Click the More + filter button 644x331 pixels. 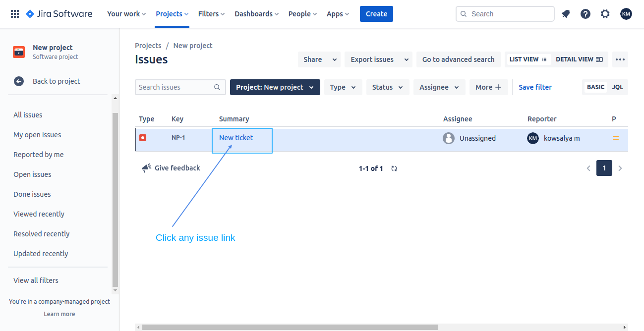tap(488, 87)
